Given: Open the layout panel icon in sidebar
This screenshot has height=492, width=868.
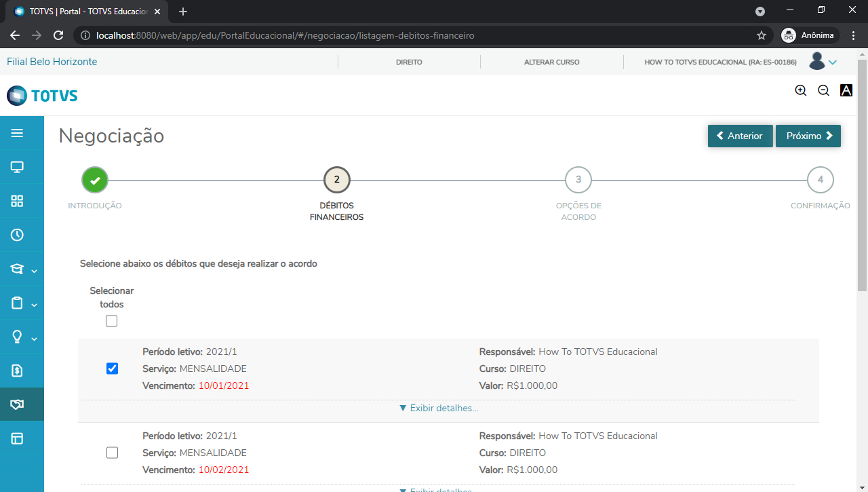Looking at the screenshot, I should point(17,438).
